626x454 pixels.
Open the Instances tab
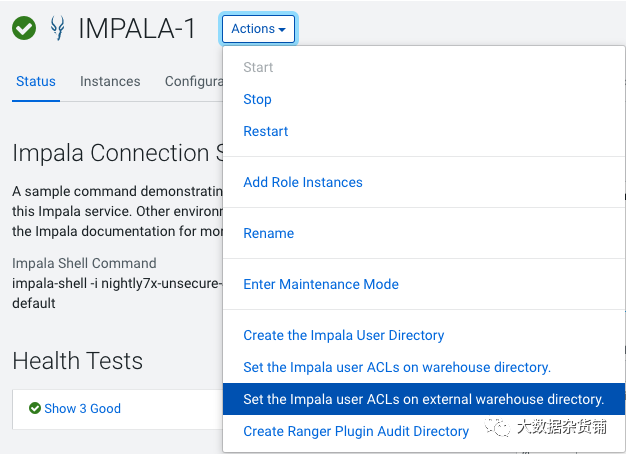click(110, 81)
